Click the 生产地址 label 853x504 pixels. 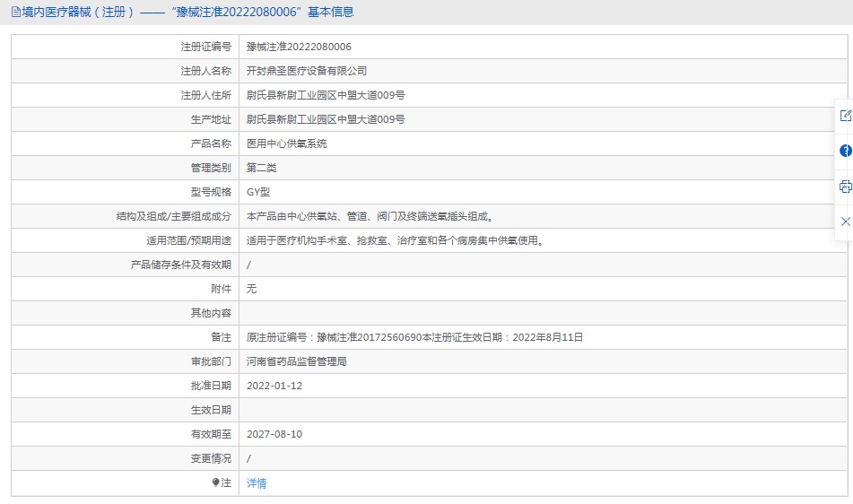[x=211, y=119]
